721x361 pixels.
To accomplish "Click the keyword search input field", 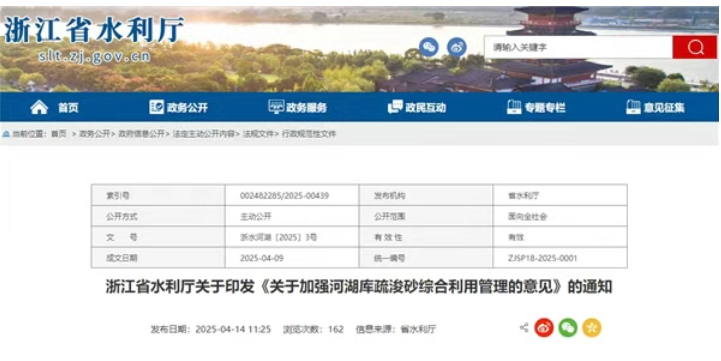I will pos(578,47).
